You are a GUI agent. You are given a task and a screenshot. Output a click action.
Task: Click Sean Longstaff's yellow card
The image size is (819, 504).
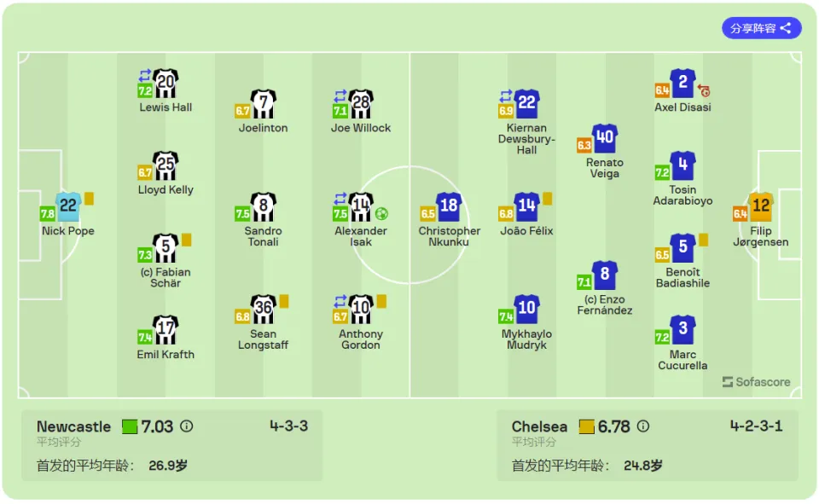284,301
